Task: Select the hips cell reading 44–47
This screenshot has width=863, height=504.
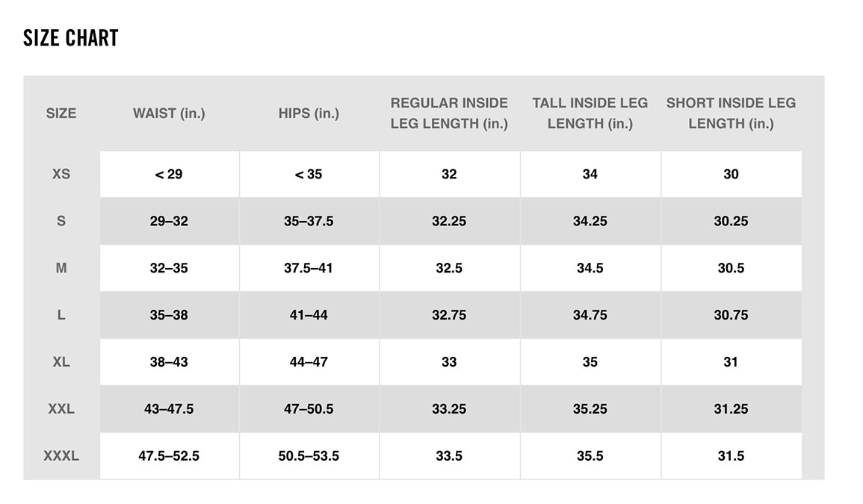Action: 309,362
